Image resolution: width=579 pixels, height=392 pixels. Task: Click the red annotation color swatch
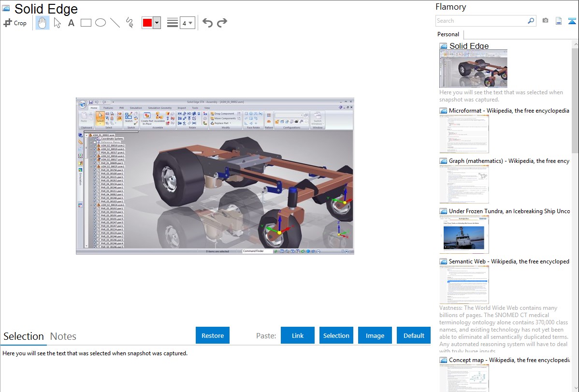147,23
